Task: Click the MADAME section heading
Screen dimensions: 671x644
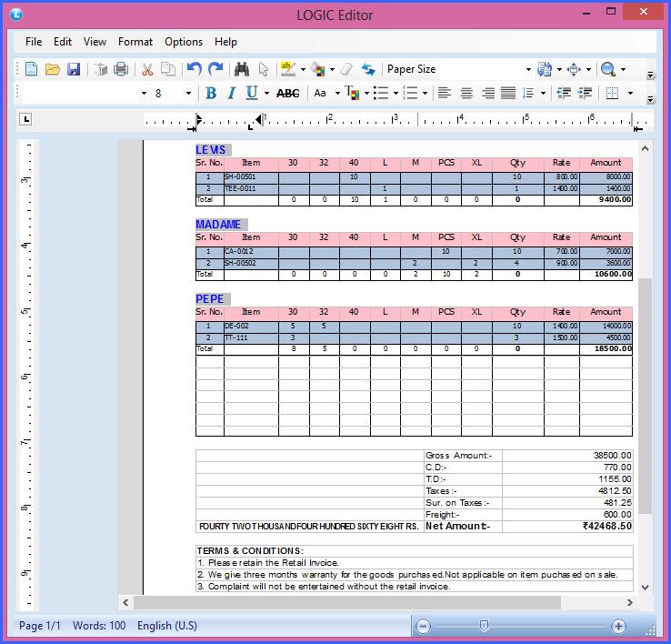Action: click(x=218, y=225)
